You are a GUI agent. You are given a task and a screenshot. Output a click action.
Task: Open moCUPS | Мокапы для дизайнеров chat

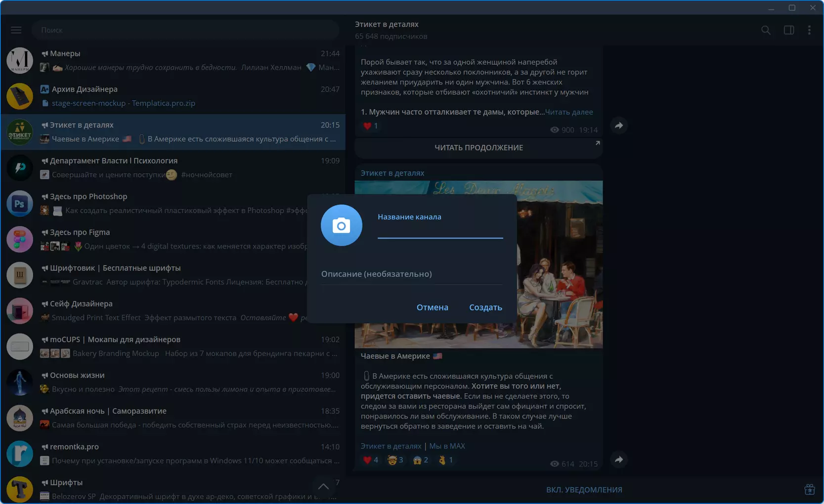pos(173,346)
